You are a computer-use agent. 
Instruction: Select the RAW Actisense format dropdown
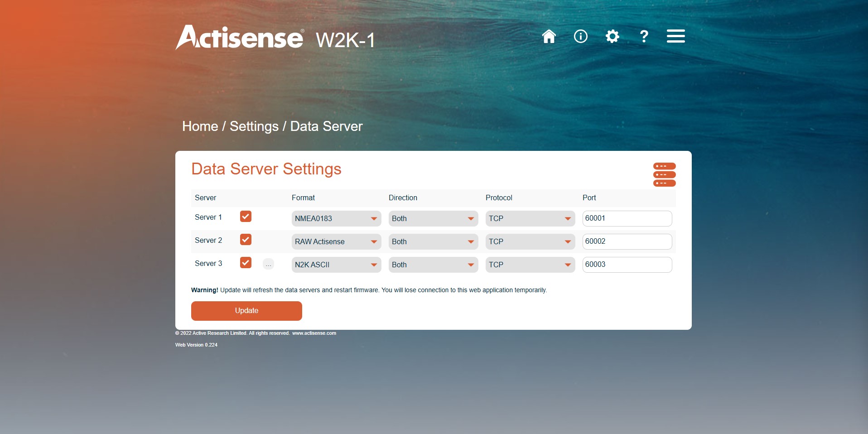click(x=336, y=241)
